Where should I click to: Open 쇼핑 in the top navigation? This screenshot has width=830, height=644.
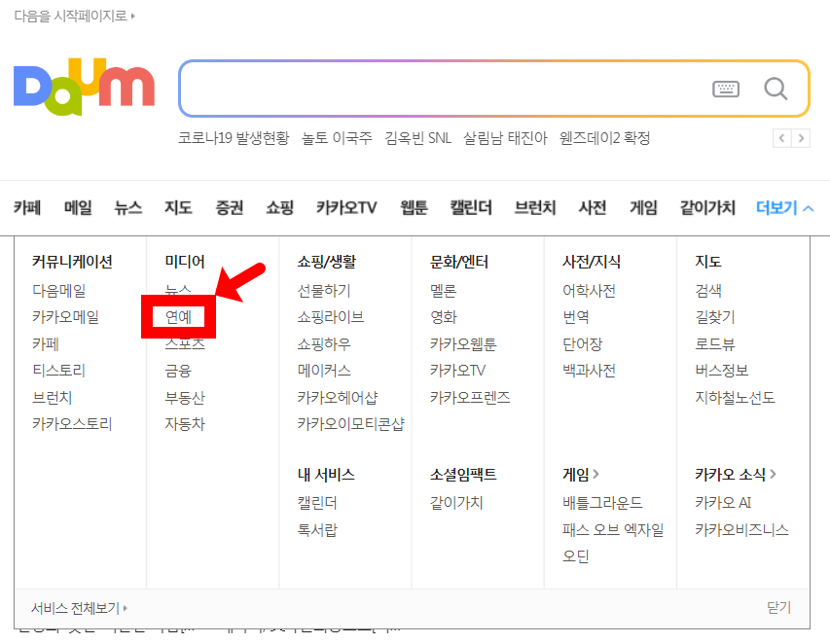pyautogui.click(x=279, y=208)
